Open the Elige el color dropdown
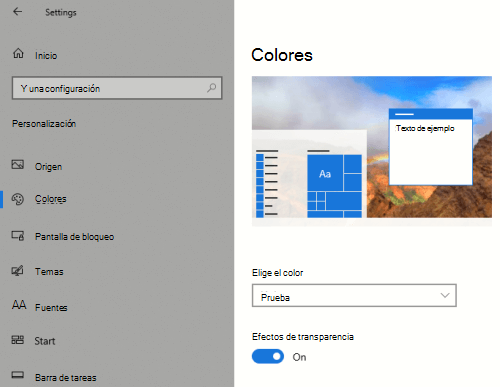The width and height of the screenshot is (500, 387). 354,295
